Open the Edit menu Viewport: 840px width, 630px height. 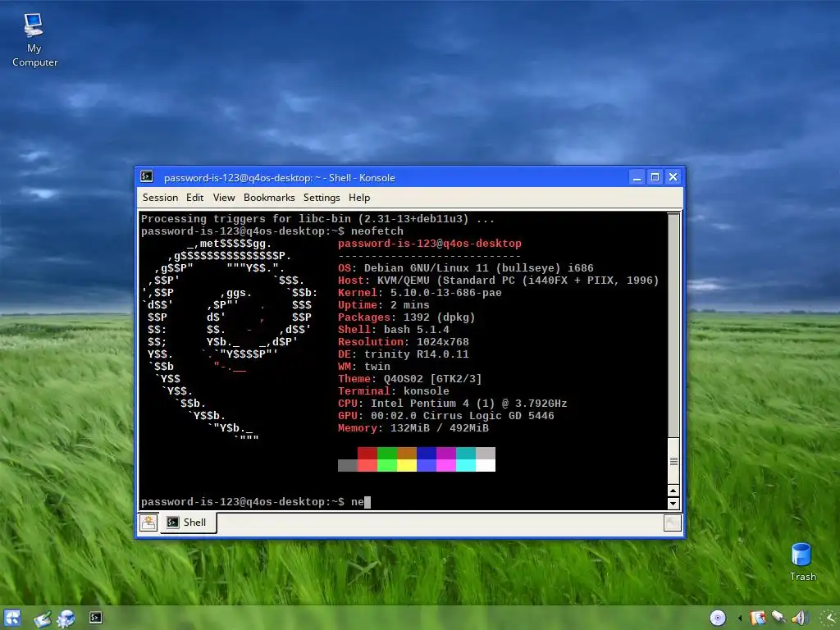[194, 198]
